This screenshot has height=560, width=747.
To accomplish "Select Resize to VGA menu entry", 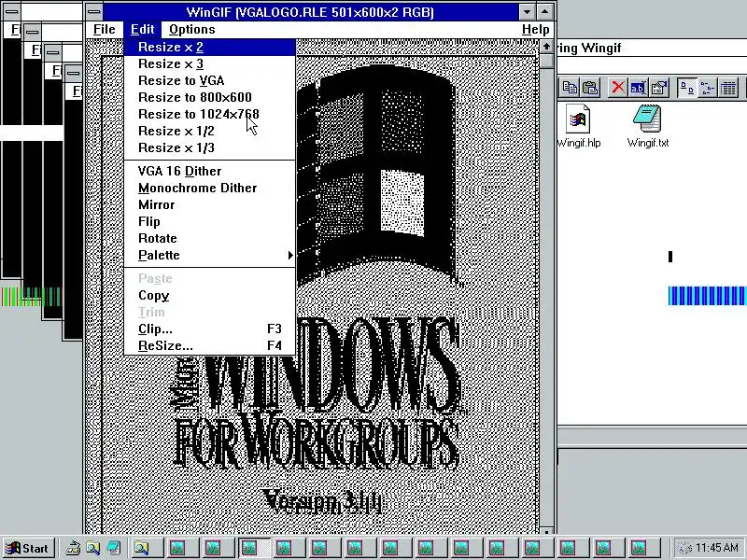I will point(209,80).
